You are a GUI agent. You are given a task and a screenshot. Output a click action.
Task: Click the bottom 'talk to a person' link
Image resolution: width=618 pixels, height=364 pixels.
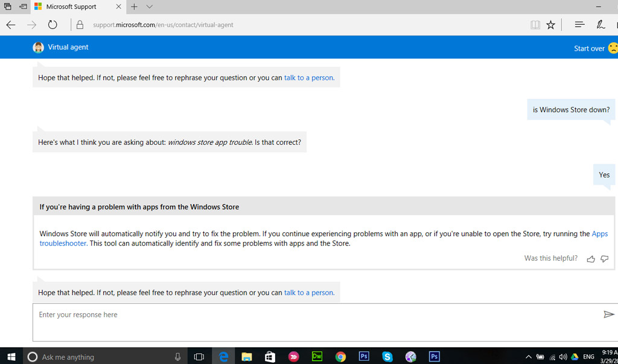click(x=309, y=293)
